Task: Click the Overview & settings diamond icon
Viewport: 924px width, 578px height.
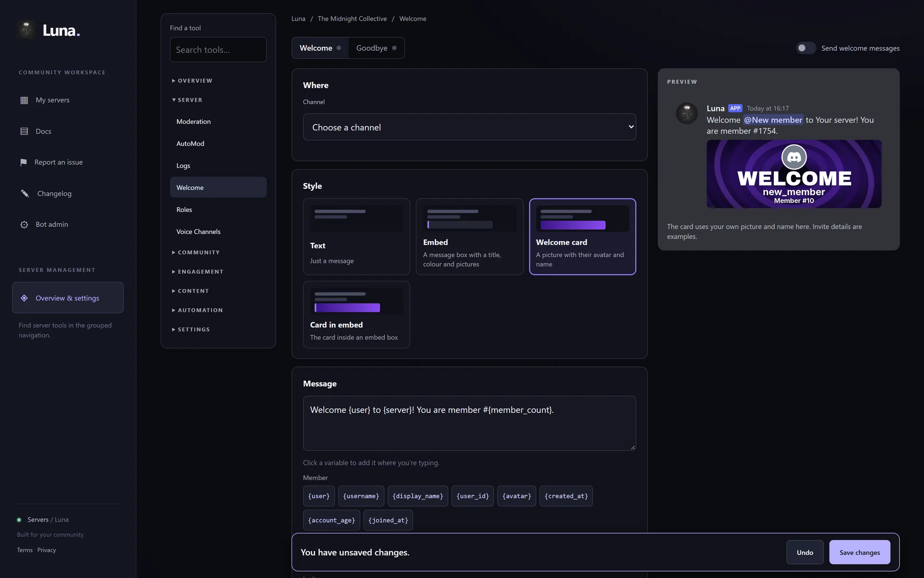Action: point(24,298)
